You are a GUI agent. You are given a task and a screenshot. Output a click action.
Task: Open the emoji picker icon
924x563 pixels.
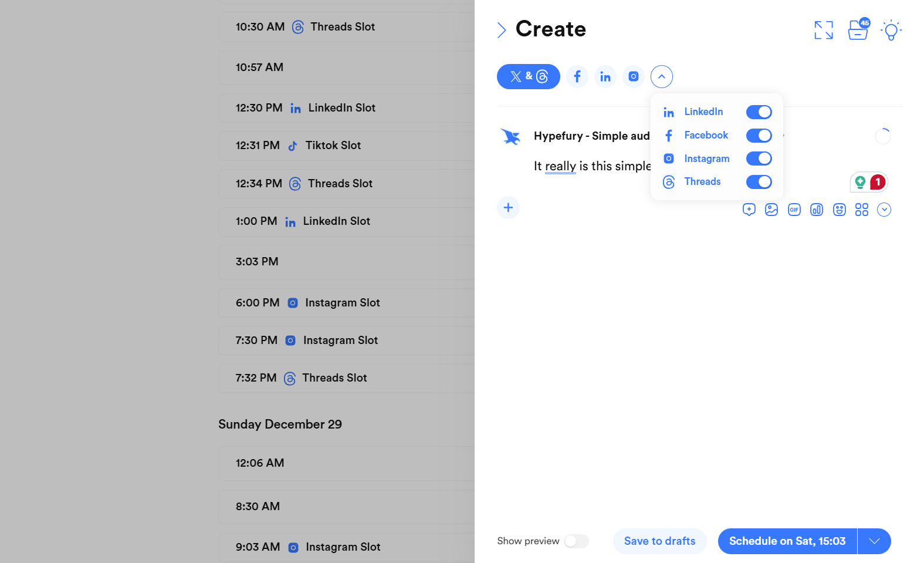coord(840,210)
